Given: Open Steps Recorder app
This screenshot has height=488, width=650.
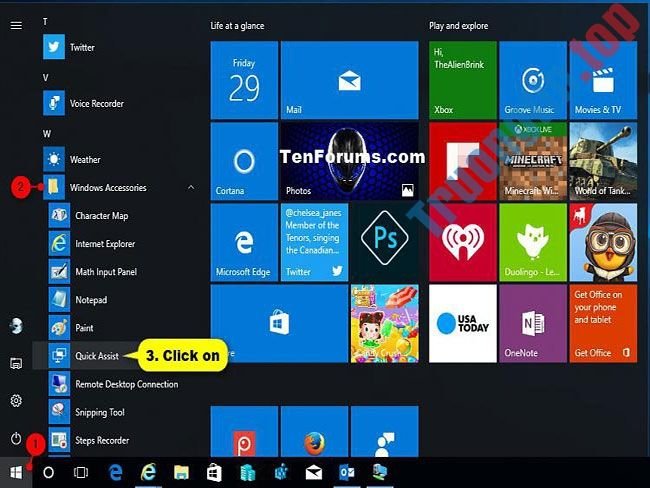Looking at the screenshot, I should click(101, 440).
